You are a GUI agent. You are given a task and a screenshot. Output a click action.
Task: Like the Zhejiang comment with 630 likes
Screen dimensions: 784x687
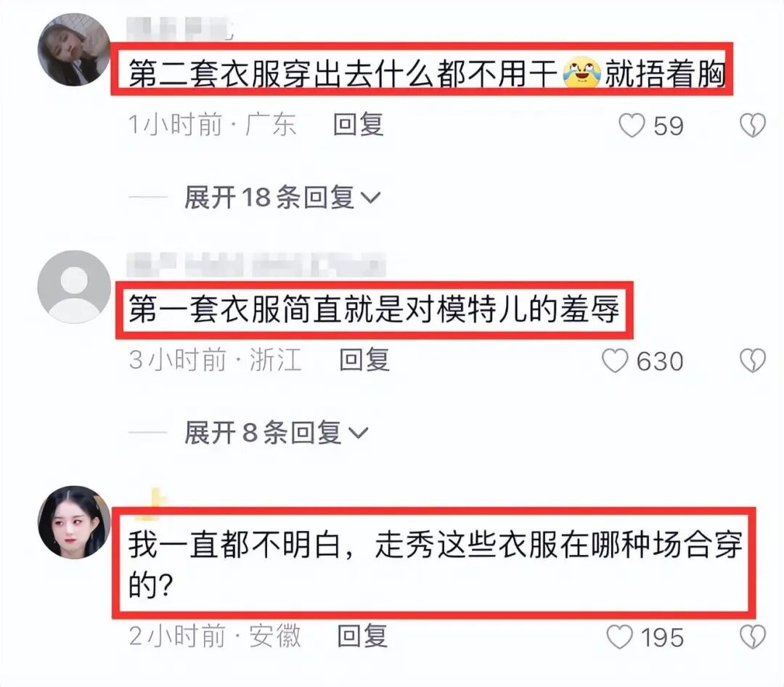coord(615,361)
